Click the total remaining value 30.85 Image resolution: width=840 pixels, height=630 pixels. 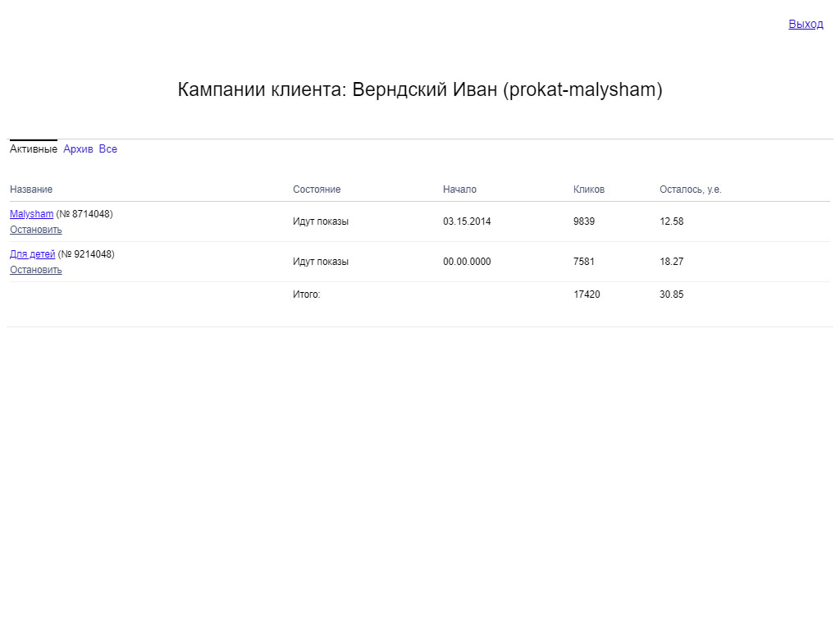click(x=671, y=294)
